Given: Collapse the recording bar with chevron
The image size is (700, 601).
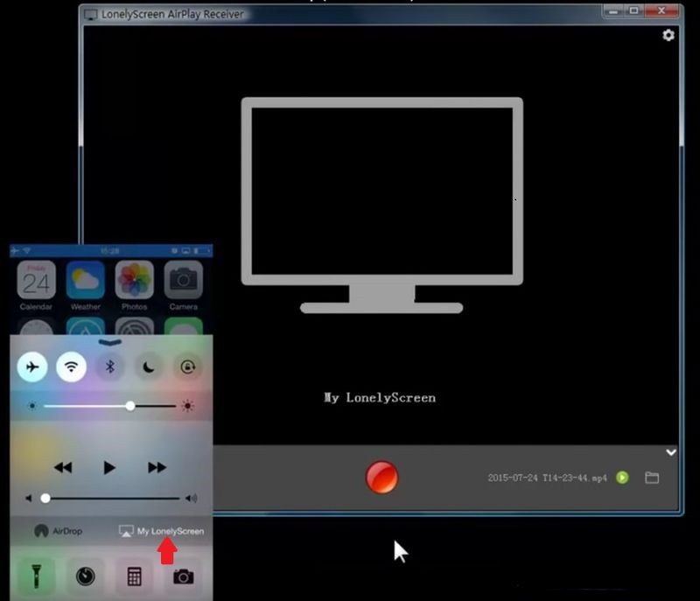Looking at the screenshot, I should click(x=670, y=452).
